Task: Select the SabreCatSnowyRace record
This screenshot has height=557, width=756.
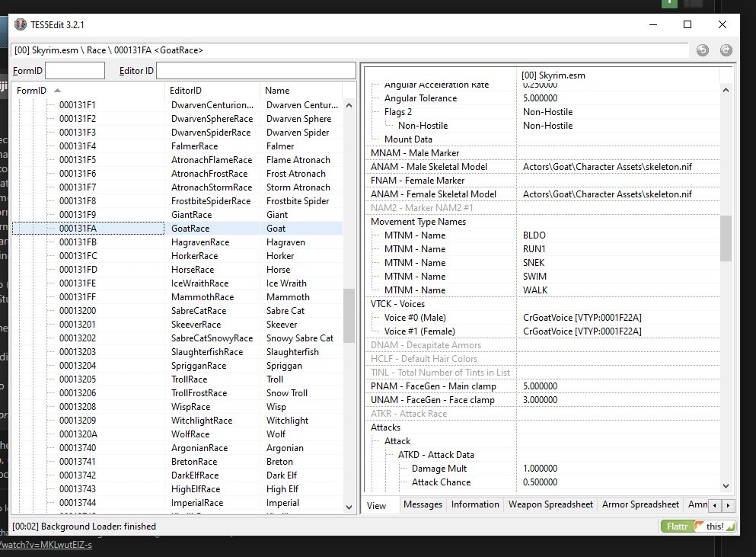Action: tap(178, 338)
